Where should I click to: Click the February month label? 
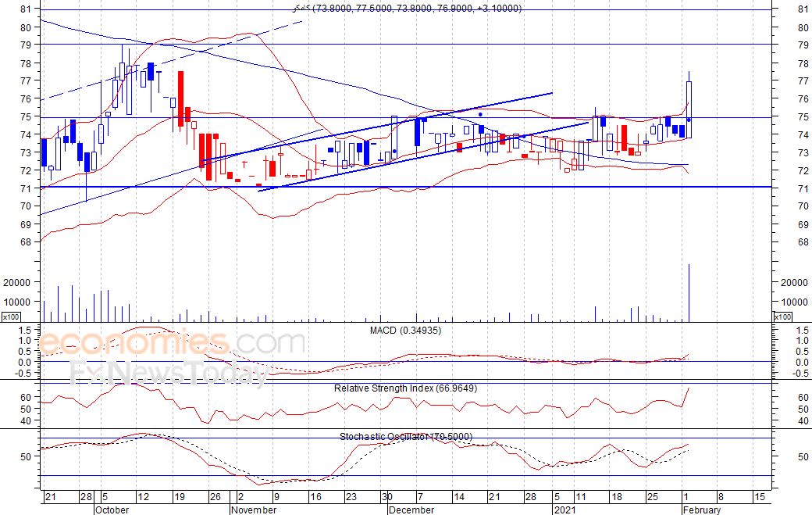702,510
